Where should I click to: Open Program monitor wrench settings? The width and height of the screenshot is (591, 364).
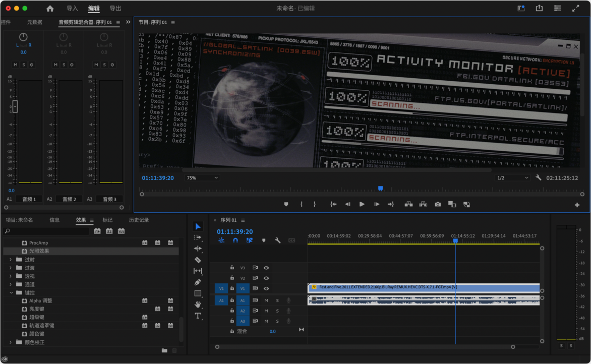[538, 177]
